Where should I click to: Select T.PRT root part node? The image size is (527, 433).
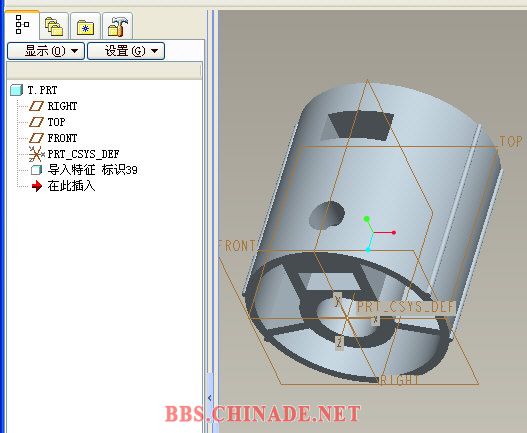[x=42, y=90]
